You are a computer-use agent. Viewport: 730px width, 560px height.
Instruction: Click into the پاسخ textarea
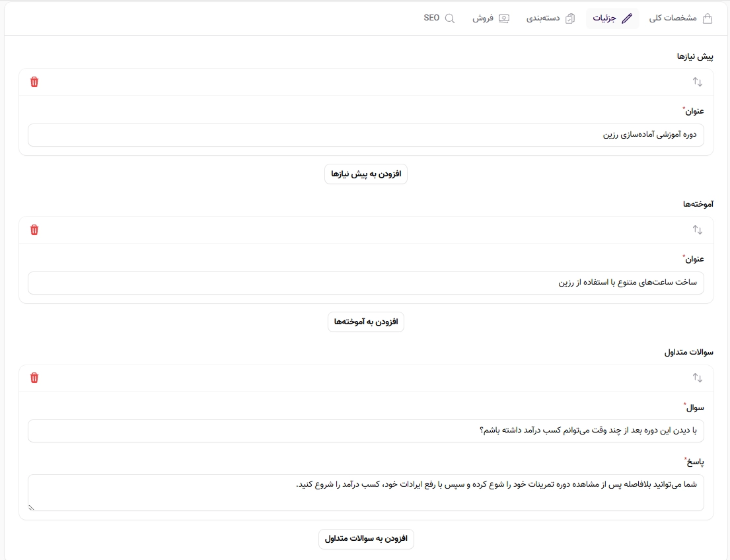[x=366, y=493]
